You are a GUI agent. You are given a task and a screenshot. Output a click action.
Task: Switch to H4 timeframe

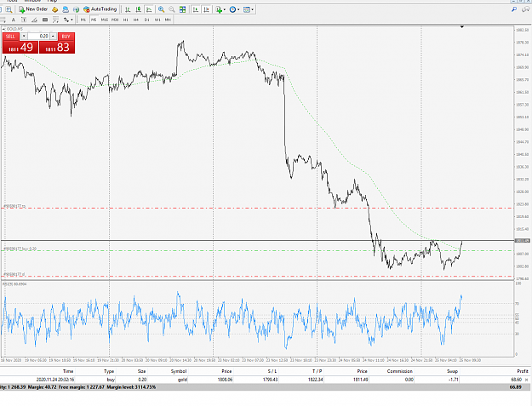tap(136, 20)
